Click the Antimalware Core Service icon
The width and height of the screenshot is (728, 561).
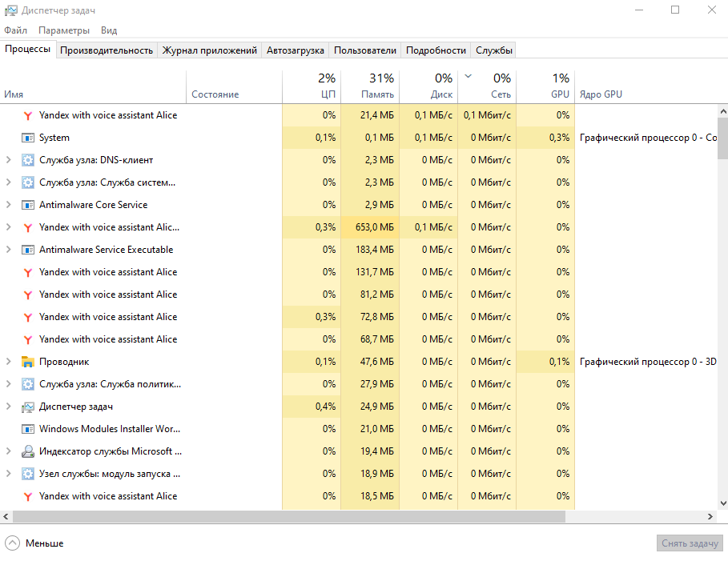[28, 205]
